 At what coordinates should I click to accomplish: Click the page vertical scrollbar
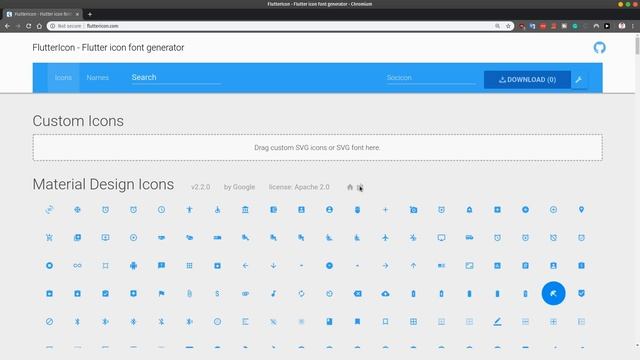(x=637, y=45)
